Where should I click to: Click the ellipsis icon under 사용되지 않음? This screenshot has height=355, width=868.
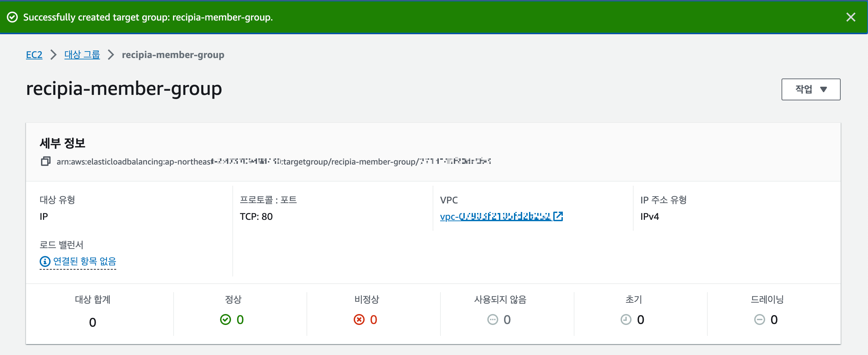492,320
